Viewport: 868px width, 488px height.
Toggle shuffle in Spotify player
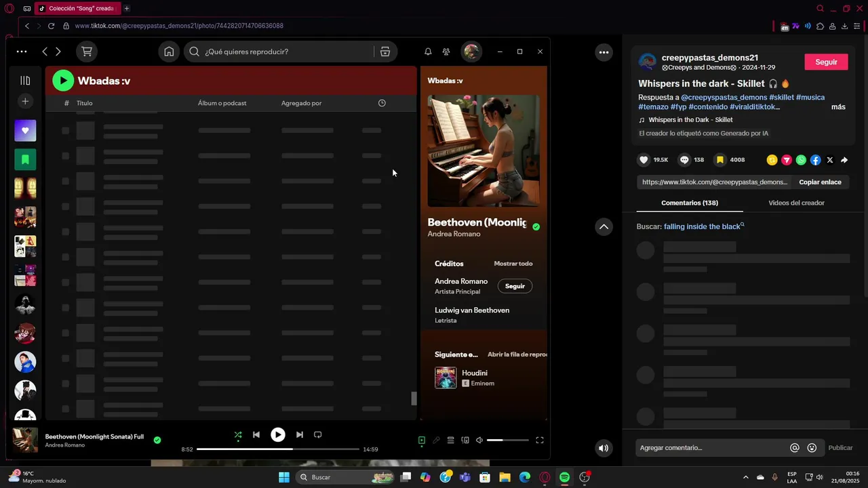click(x=238, y=434)
